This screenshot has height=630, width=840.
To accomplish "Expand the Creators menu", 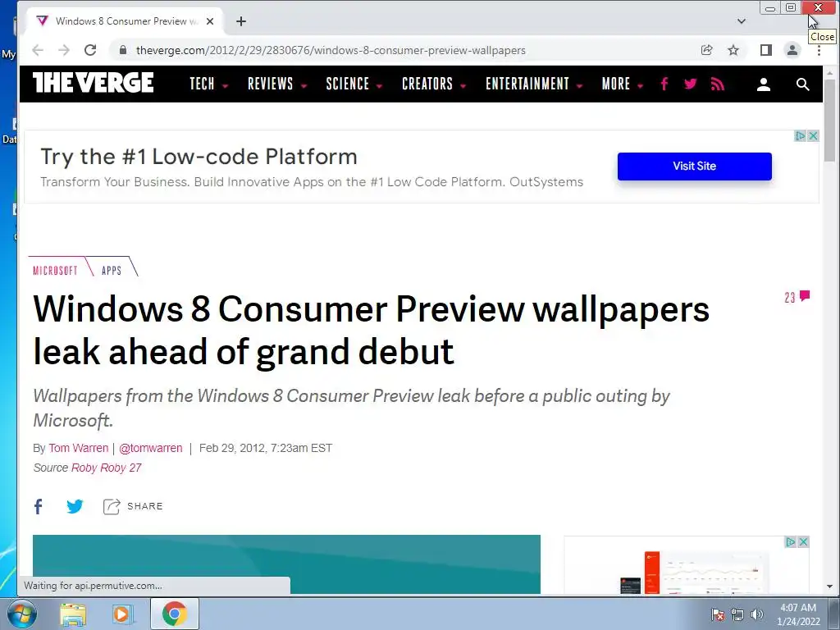I will [433, 84].
